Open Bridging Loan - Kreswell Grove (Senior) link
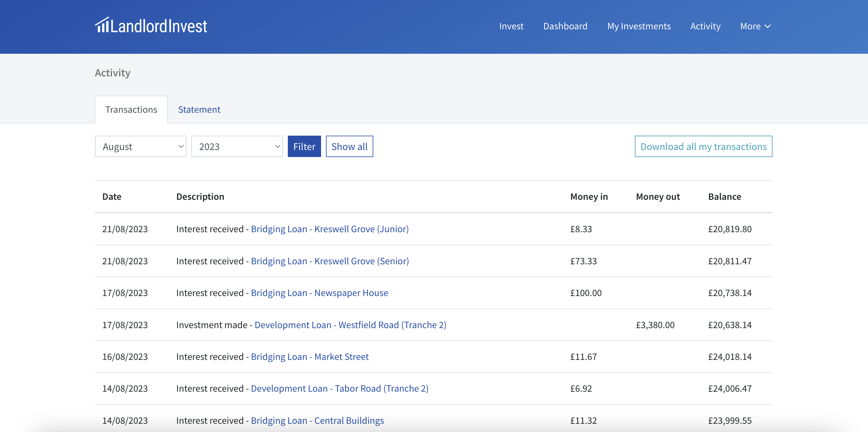The height and width of the screenshot is (432, 868). (x=330, y=261)
